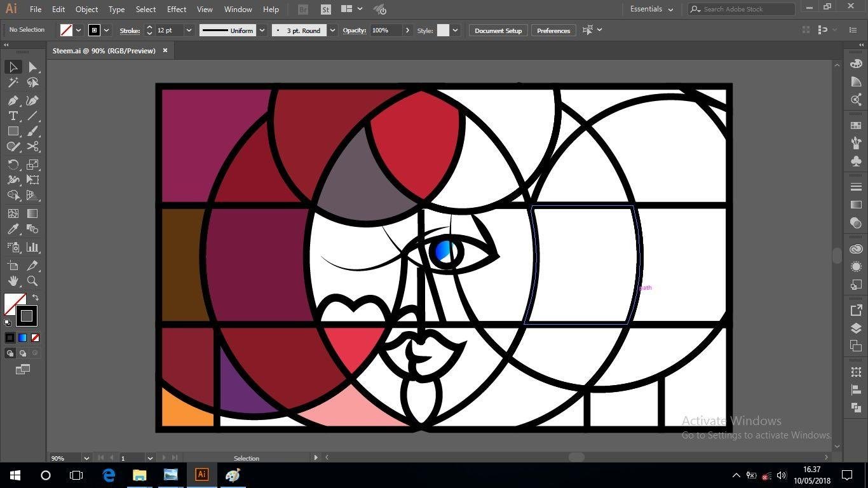Open the Essentials workspace switcher
Viewport: 868px width, 488px height.
pyautogui.click(x=652, y=9)
